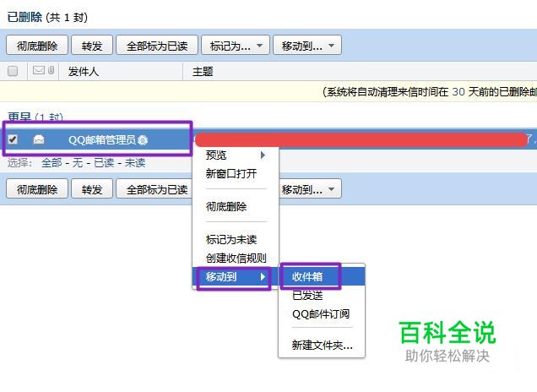Select 全部 link in 选择 row
Viewport: 537px width, 392px height.
pyautogui.click(x=52, y=162)
